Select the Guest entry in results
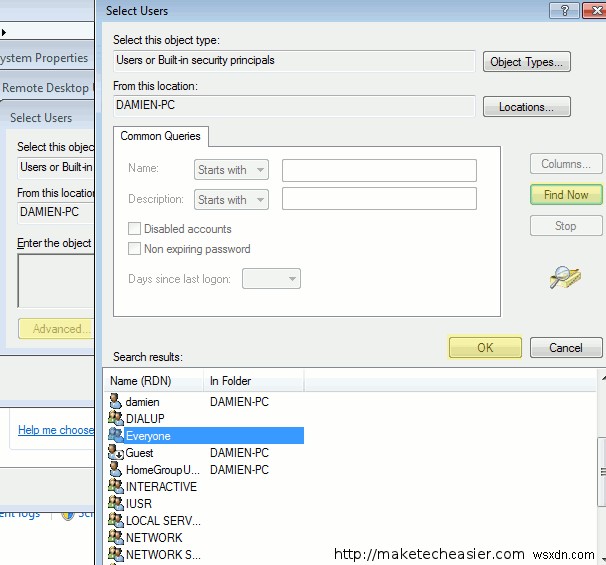606x565 pixels. (x=140, y=453)
